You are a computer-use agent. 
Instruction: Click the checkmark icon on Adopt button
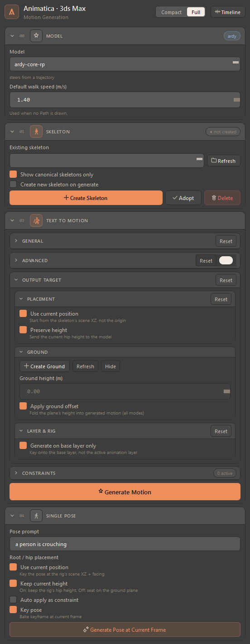175,198
